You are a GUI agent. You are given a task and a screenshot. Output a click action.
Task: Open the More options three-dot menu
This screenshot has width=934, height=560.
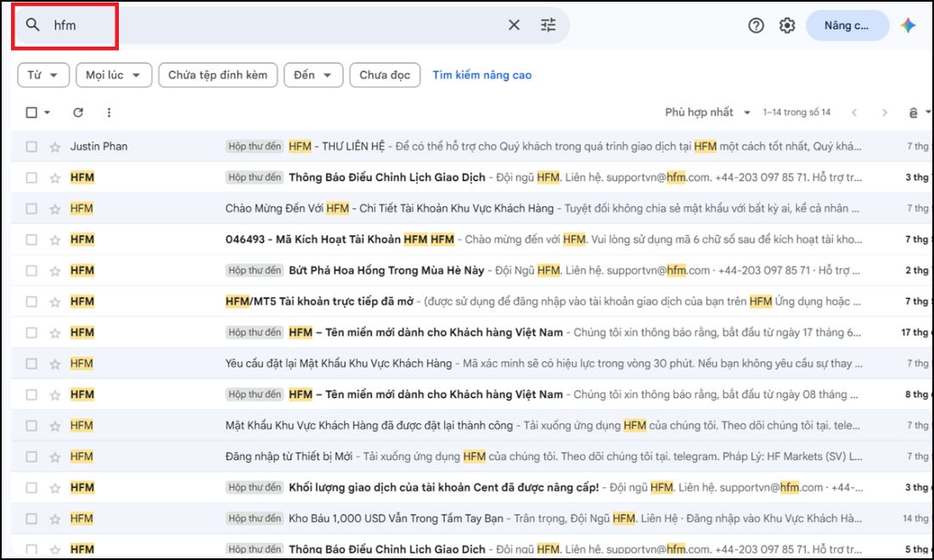click(x=109, y=113)
